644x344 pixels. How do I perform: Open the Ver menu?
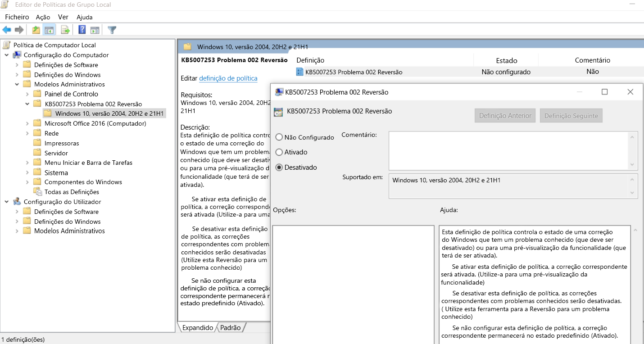click(63, 17)
